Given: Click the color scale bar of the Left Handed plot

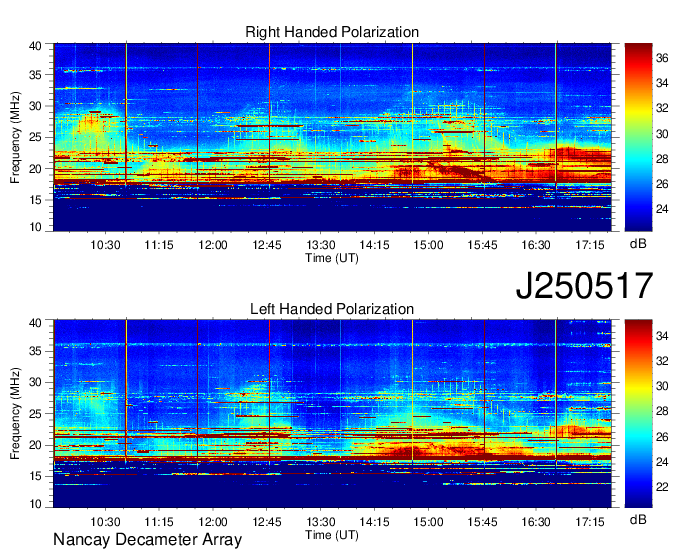Looking at the screenshot, I should [x=638, y=414].
